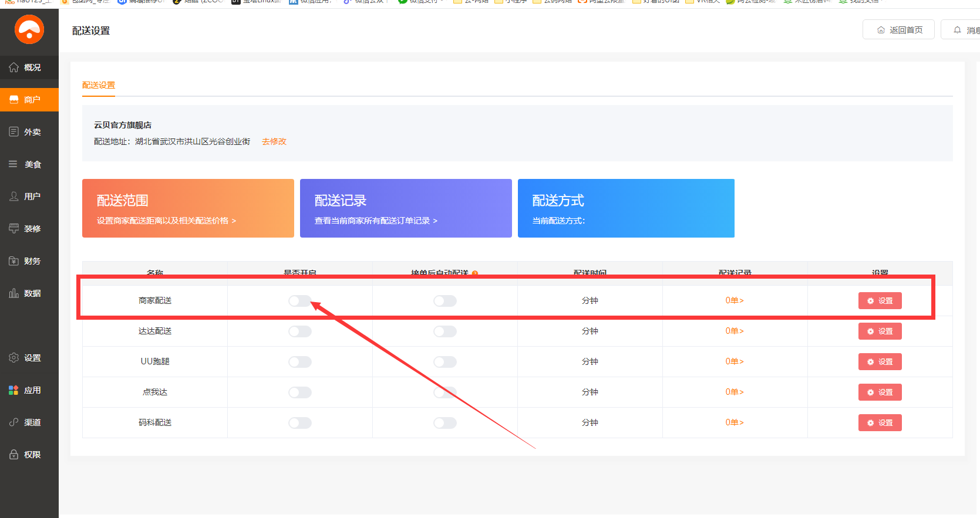This screenshot has height=518, width=980.
Task: Click the help icon beside 接单后自动配送
Action: [x=475, y=273]
